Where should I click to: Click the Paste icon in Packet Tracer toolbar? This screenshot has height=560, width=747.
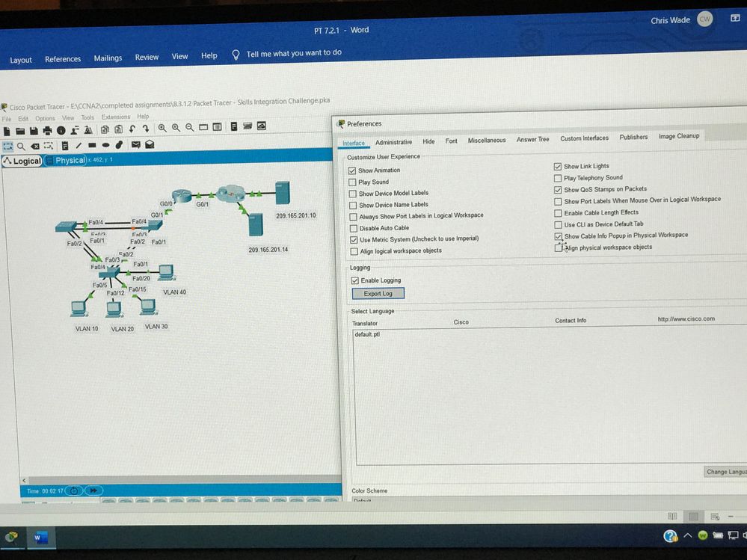pyautogui.click(x=119, y=129)
